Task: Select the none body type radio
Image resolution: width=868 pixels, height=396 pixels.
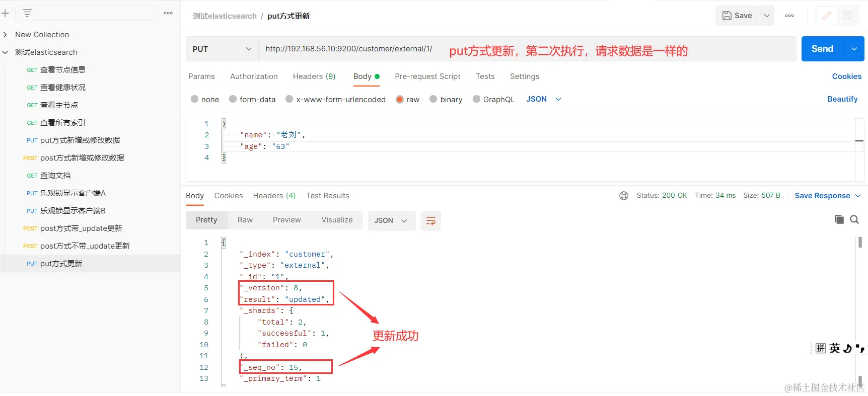Action: pyautogui.click(x=194, y=99)
